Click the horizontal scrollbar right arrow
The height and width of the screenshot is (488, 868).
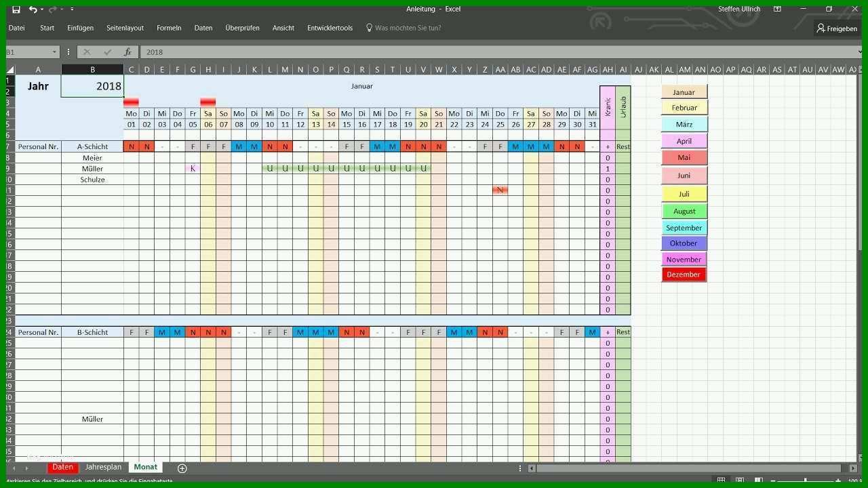(853, 468)
